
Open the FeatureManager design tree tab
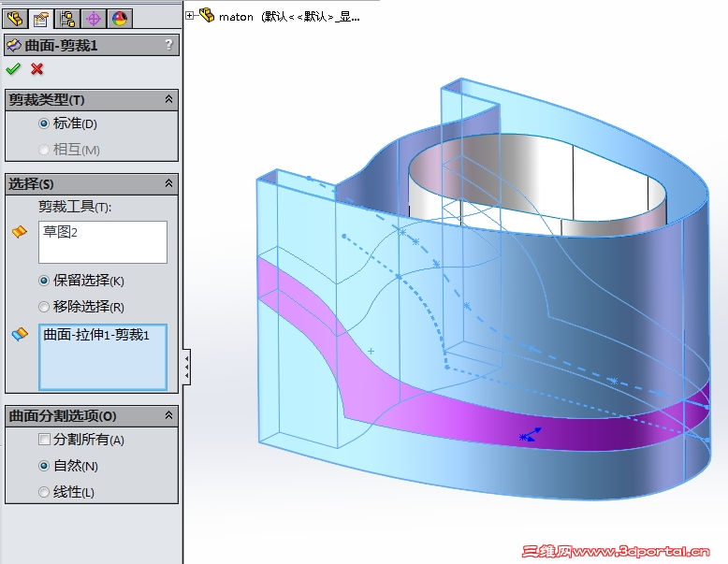pos(15,19)
